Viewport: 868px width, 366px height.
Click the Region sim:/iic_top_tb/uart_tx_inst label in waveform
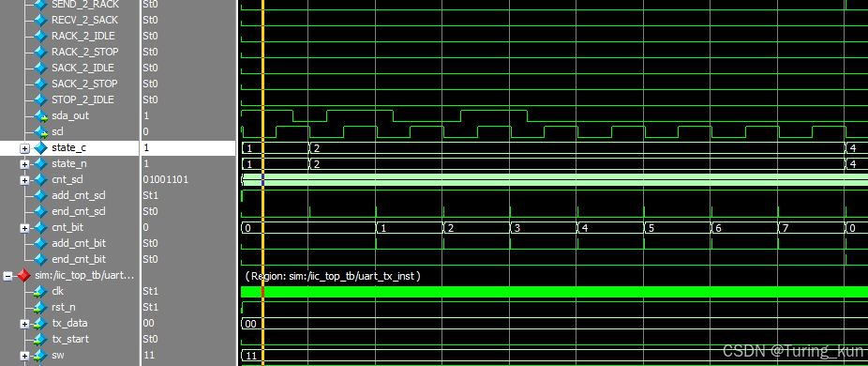tap(333, 276)
